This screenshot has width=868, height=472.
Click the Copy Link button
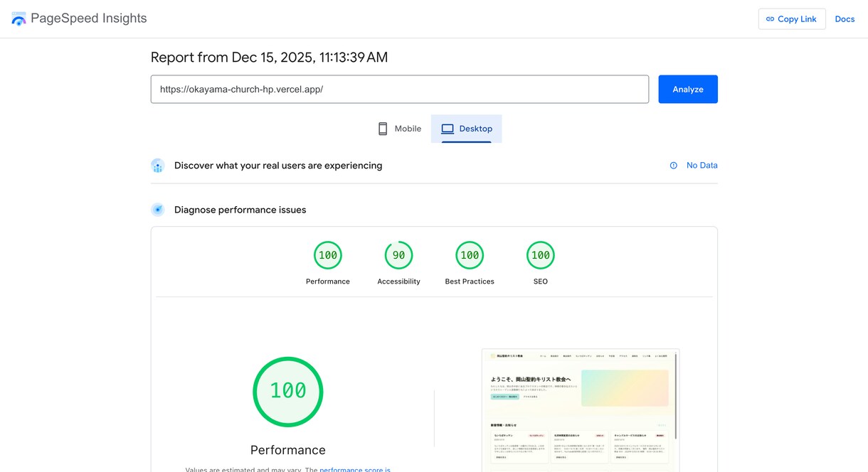(792, 19)
